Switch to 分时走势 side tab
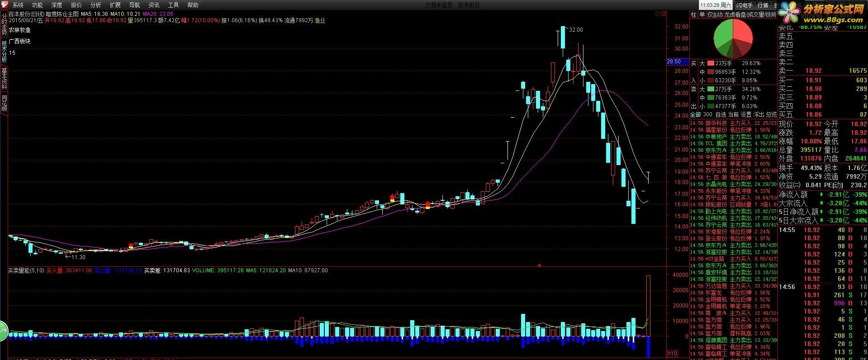868x360 pixels. pyautogui.click(x=4, y=24)
